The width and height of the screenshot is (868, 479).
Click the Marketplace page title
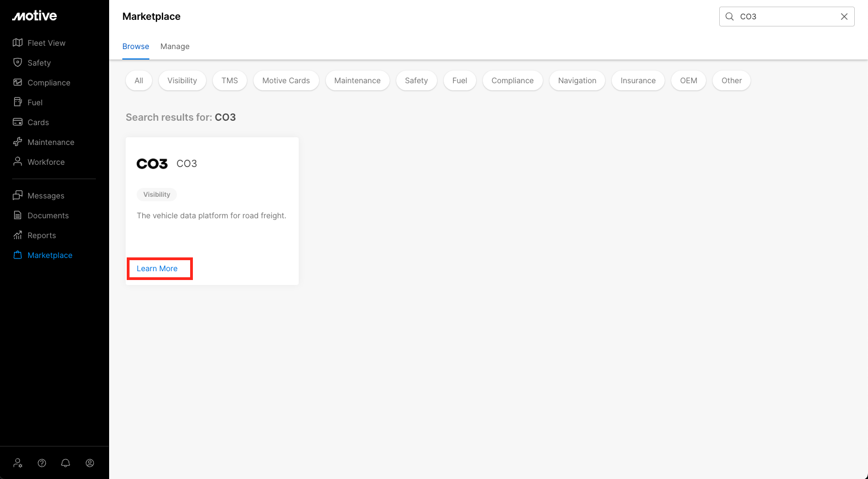point(152,17)
